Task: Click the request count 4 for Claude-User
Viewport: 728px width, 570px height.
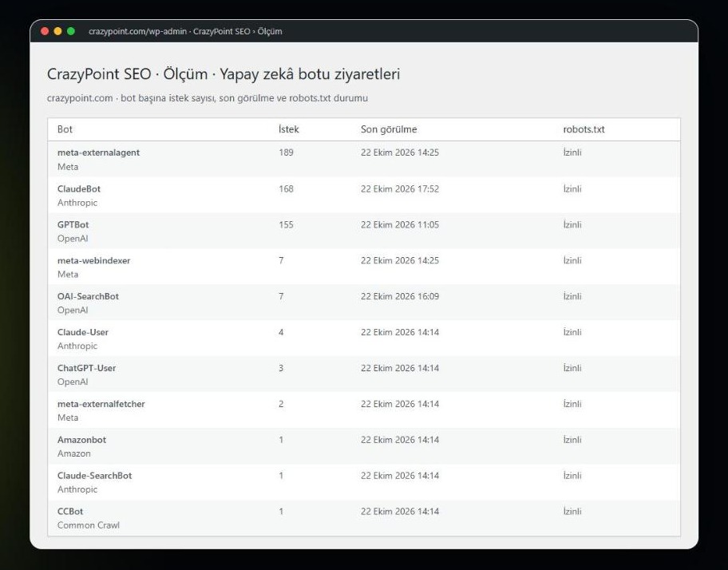Action: tap(281, 332)
